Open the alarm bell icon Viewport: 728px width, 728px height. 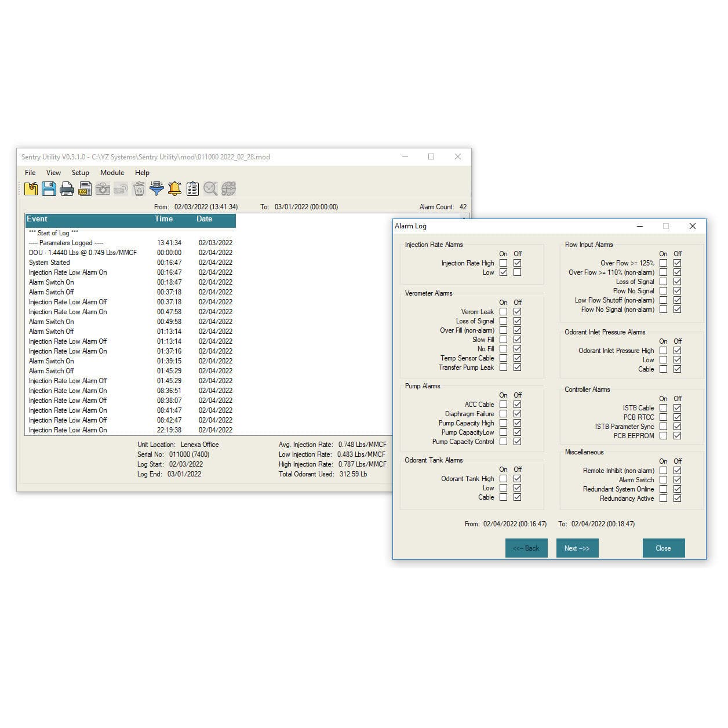(x=174, y=188)
